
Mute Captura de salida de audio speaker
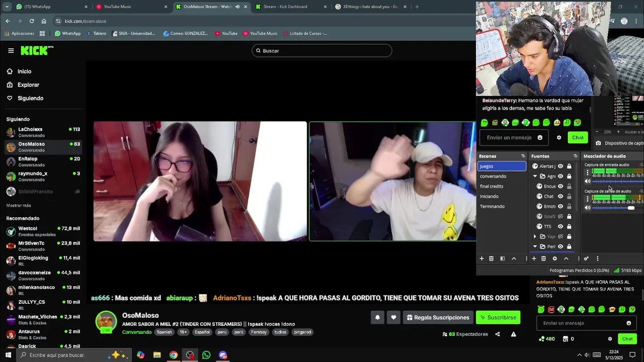coord(587,208)
